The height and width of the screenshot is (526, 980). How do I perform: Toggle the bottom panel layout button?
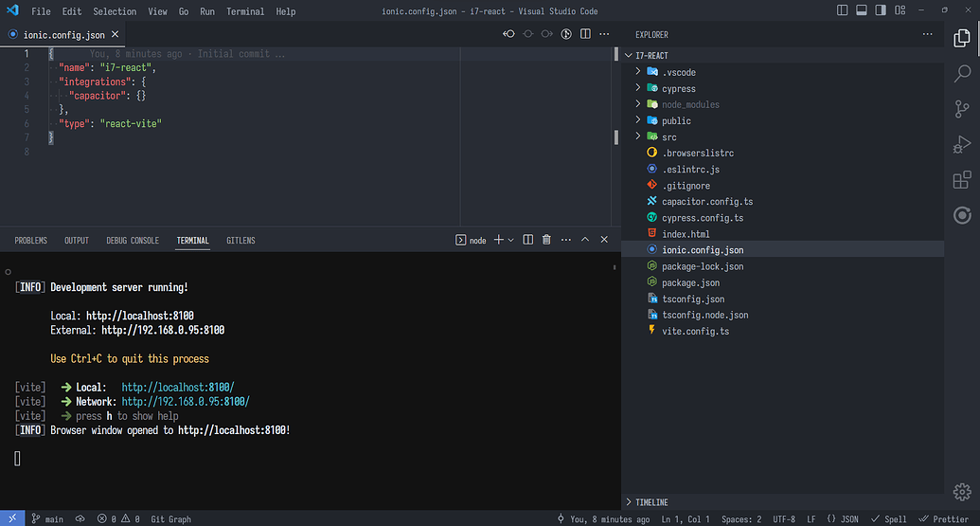tap(862, 11)
